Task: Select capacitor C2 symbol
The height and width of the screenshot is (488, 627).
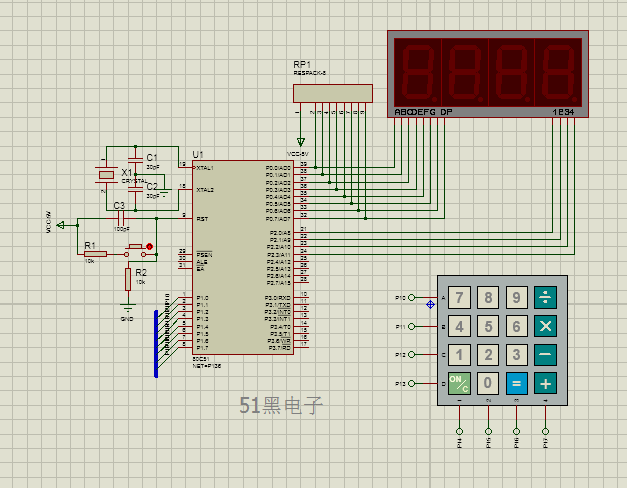Action: point(136,189)
